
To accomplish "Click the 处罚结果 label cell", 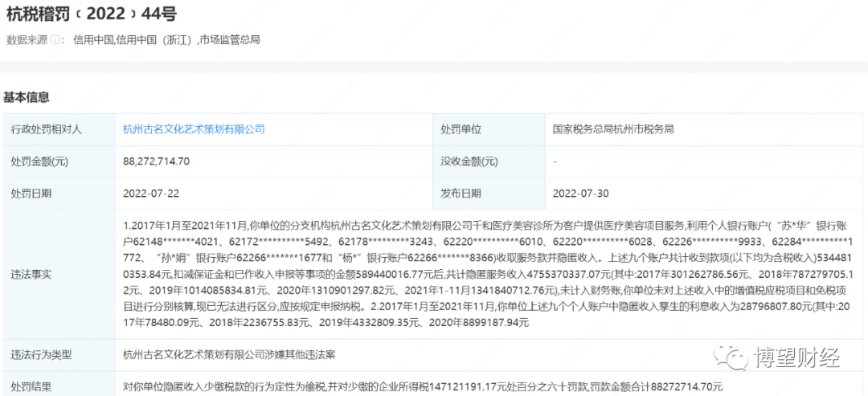I will coord(59,386).
